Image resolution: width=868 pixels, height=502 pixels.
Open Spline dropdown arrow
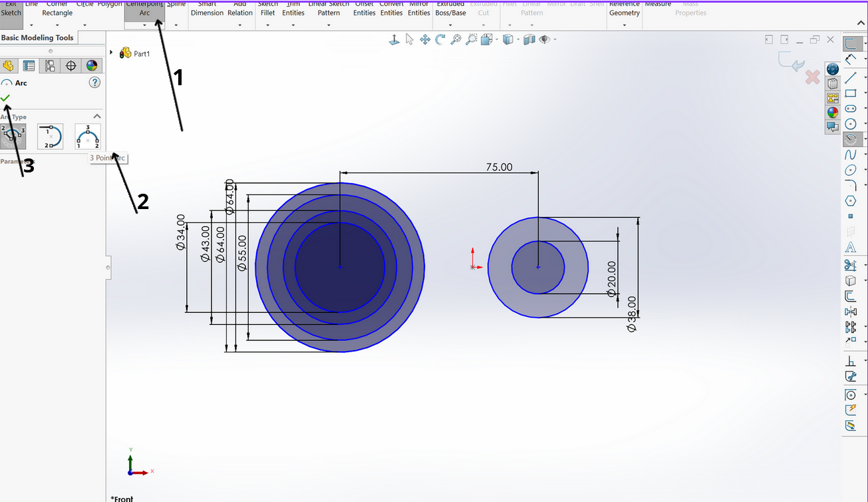click(176, 25)
